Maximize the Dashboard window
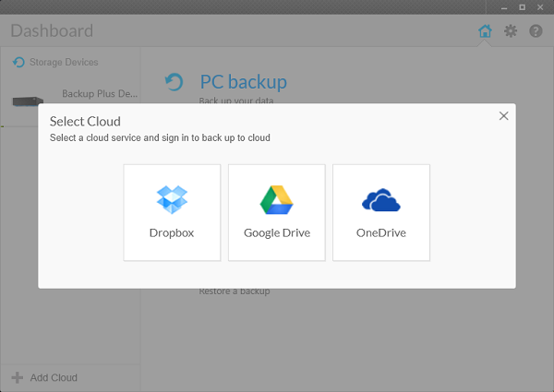Viewport: 554px width, 392px height. coord(522,7)
